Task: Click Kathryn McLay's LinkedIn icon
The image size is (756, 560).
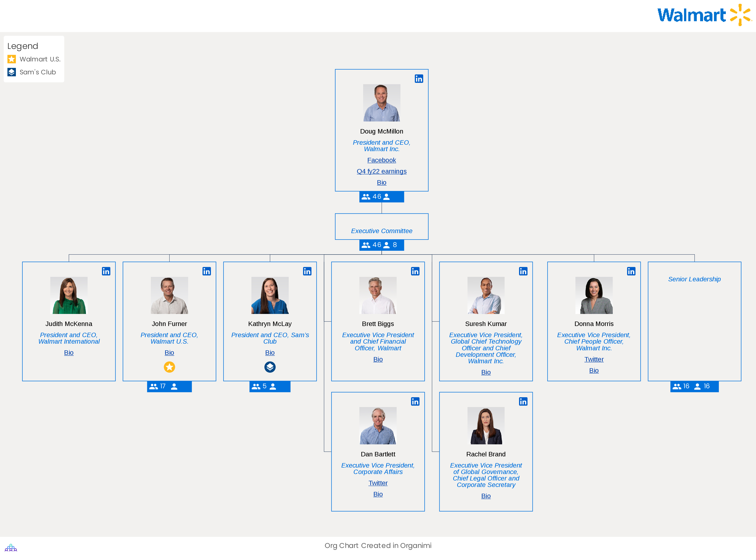Action: [307, 271]
